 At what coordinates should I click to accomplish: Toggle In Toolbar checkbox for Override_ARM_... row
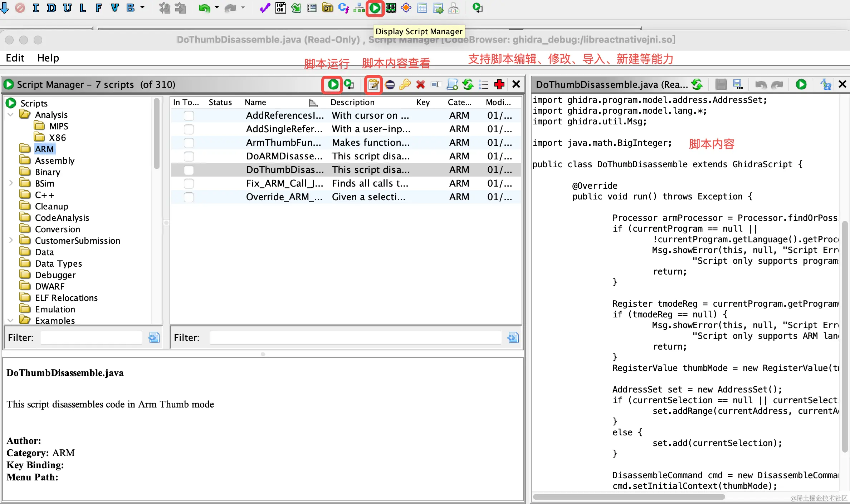(189, 197)
